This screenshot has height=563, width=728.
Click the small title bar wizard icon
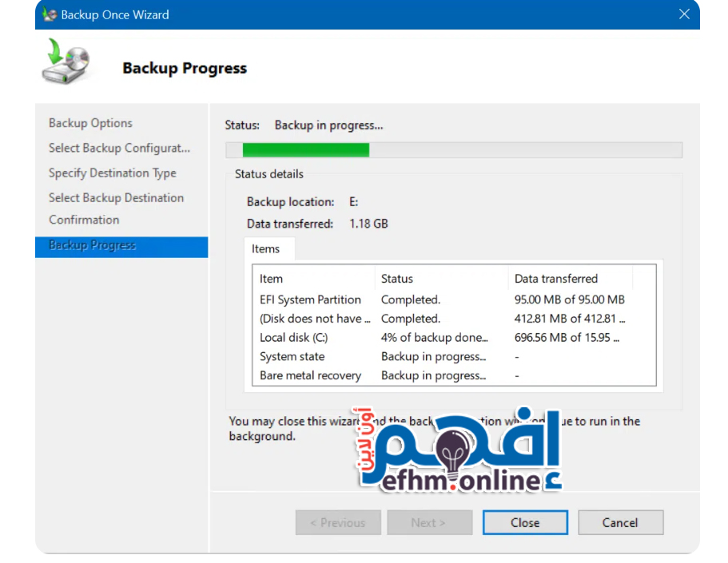pyautogui.click(x=50, y=14)
